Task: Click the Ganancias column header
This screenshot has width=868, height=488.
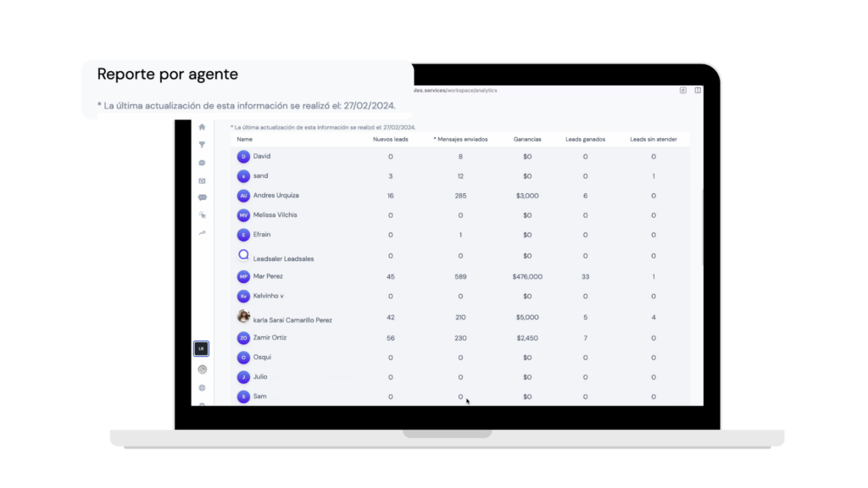Action: pos(527,140)
